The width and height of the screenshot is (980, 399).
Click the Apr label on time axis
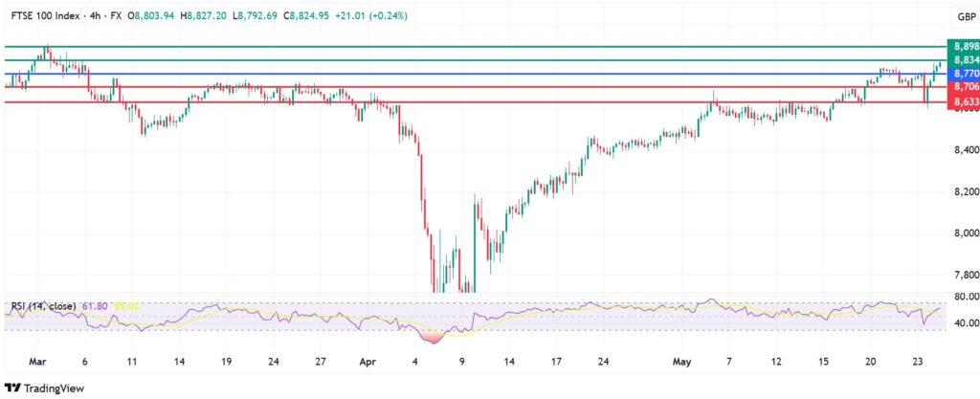[369, 364]
